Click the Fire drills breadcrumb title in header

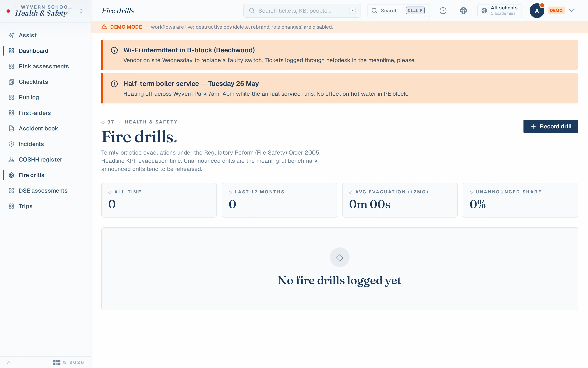pos(118,11)
